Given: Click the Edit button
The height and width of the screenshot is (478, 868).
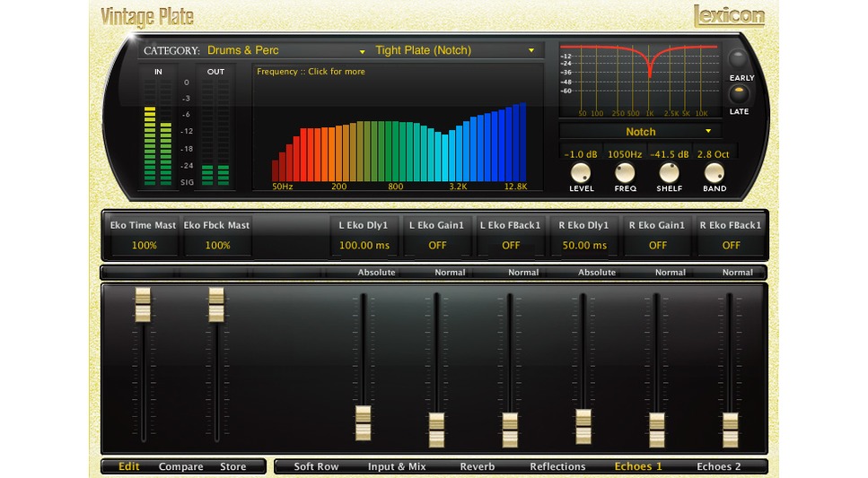Looking at the screenshot, I should point(129,466).
